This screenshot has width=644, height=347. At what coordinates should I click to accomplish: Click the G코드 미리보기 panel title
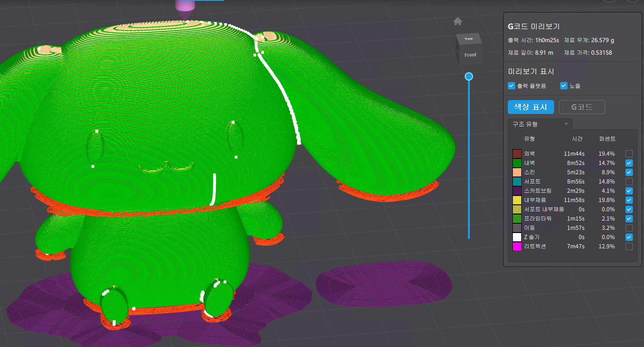(534, 27)
